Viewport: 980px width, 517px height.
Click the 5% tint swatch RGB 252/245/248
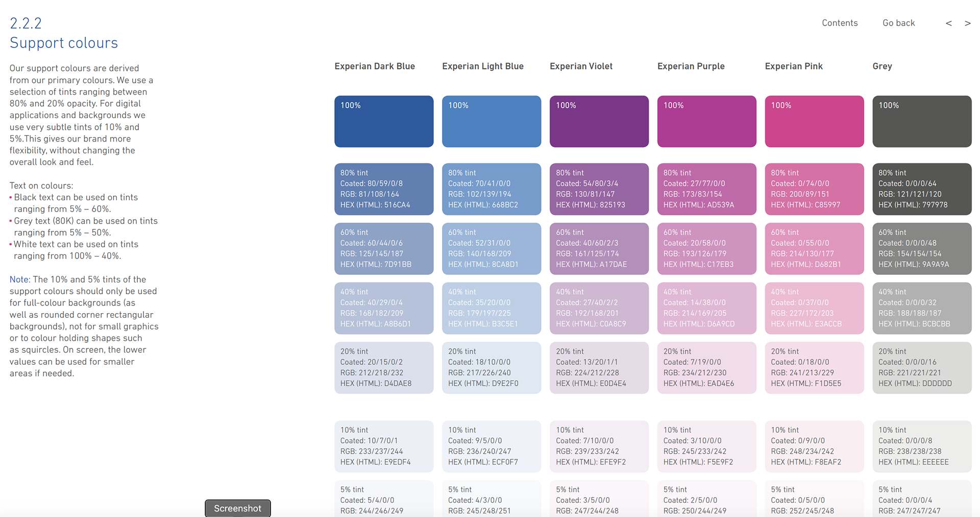coord(815,499)
